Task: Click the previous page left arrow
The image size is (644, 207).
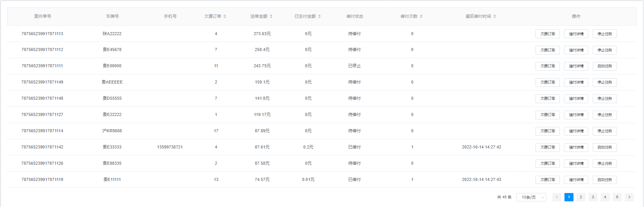Action: click(557, 197)
